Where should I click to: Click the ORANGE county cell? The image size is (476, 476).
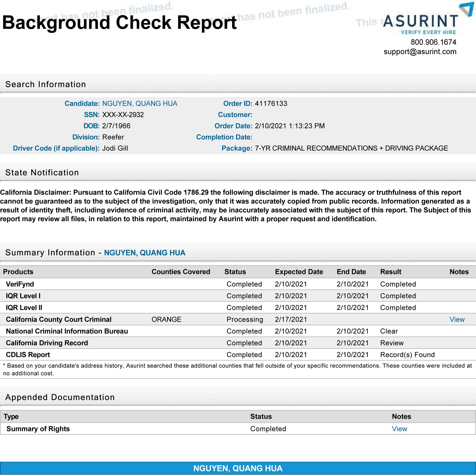click(x=166, y=319)
